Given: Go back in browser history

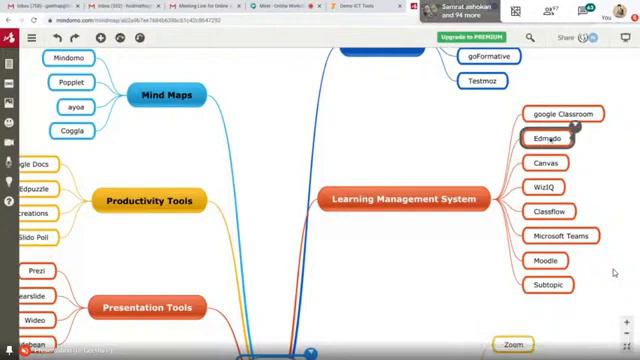Looking at the screenshot, I should pos(8,20).
